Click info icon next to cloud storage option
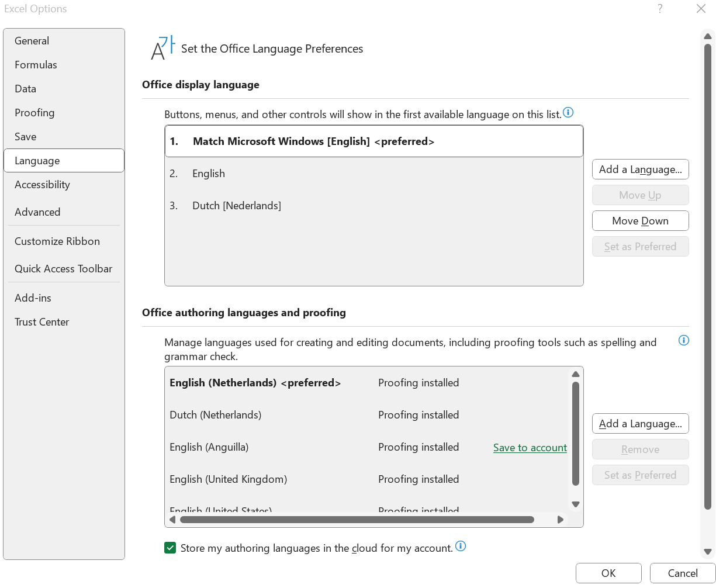 pyautogui.click(x=461, y=547)
